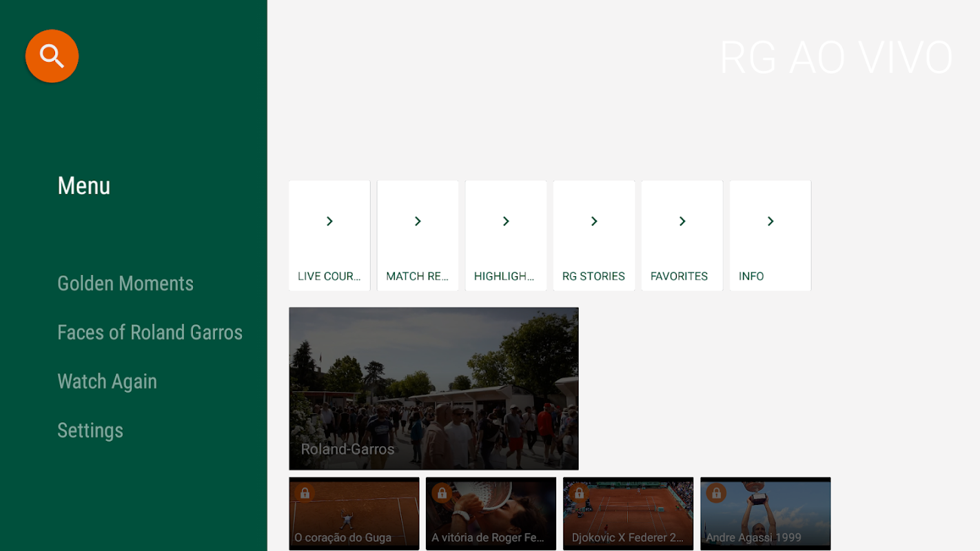Open Andre Agassi 1999 thumbnail
The image size is (980, 551).
pyautogui.click(x=765, y=513)
